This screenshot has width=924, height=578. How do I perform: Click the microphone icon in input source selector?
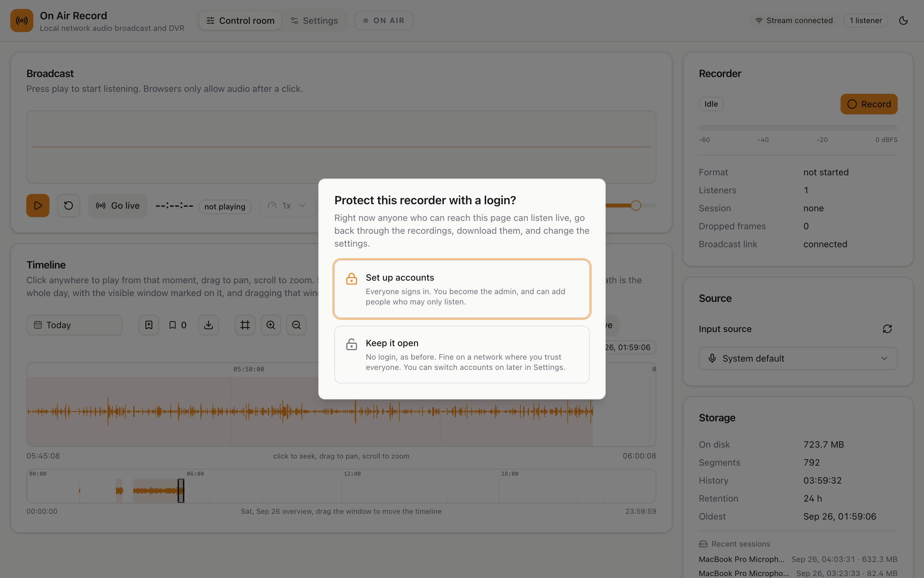click(x=712, y=358)
